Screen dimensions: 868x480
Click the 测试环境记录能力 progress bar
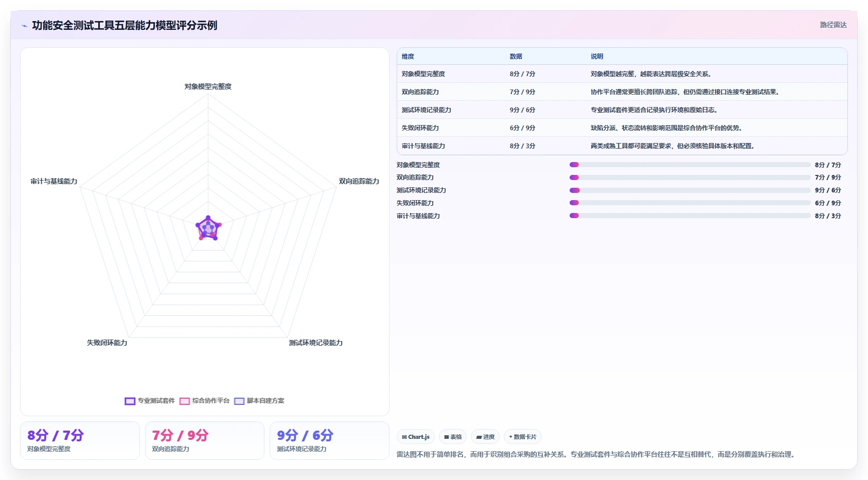(690, 190)
